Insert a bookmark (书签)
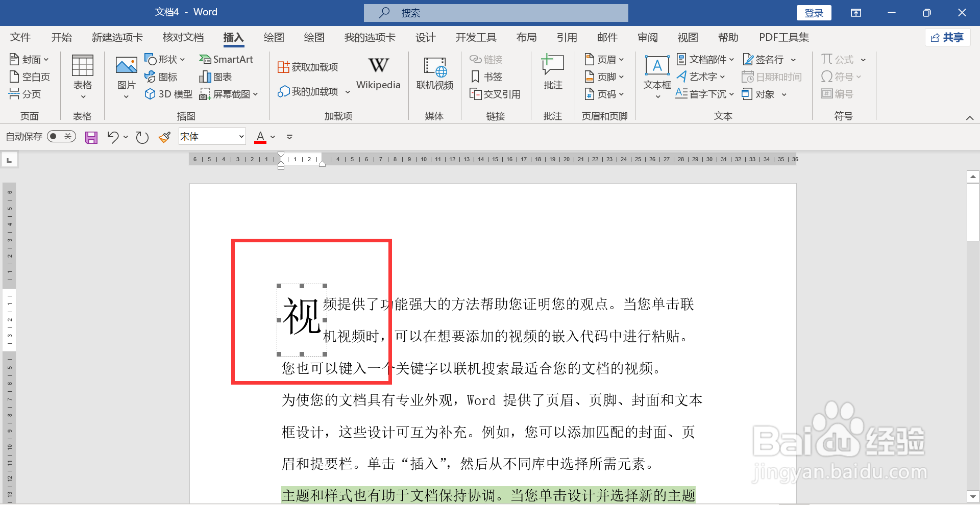The image size is (980, 505). tap(486, 77)
